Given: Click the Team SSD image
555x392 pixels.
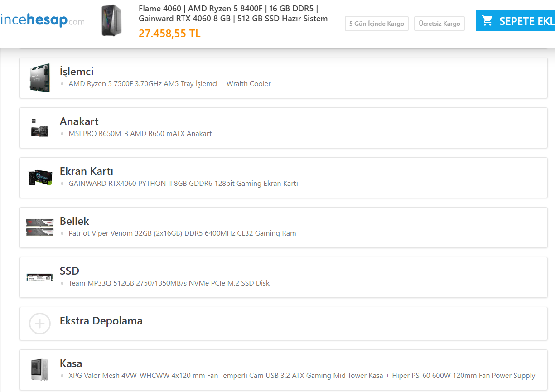Looking at the screenshot, I should tap(39, 277).
